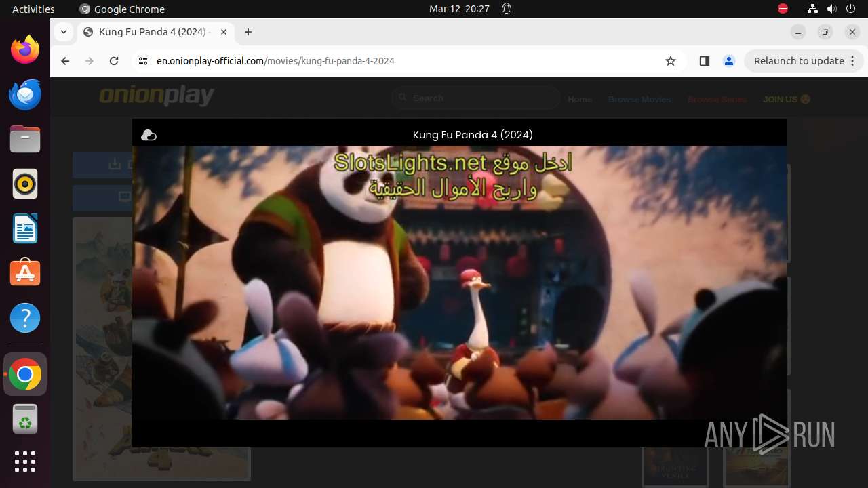Open the Google Chrome app menu
Viewport: 868px width, 488px height.
pyautogui.click(x=122, y=9)
